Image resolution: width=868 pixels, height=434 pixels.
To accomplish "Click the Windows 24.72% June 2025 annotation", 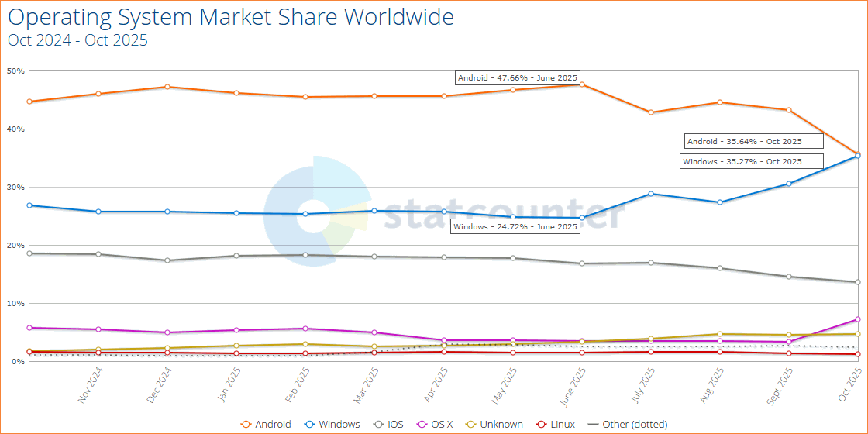I will 515,226.
